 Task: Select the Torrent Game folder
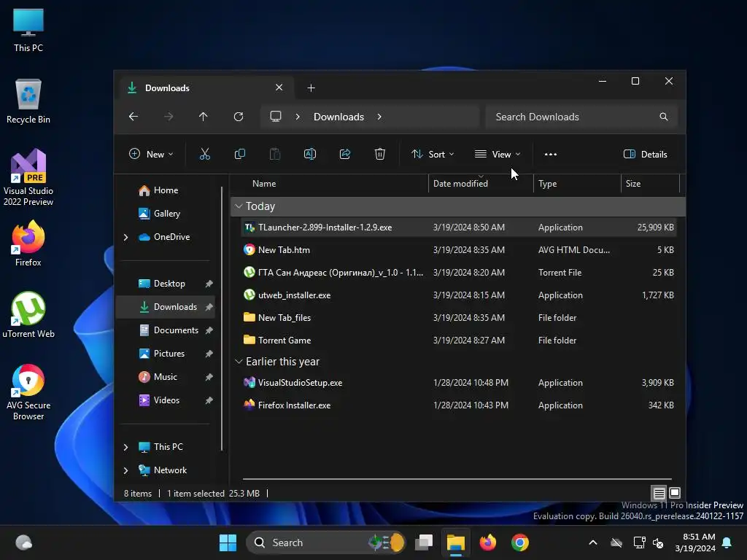(x=458, y=340)
